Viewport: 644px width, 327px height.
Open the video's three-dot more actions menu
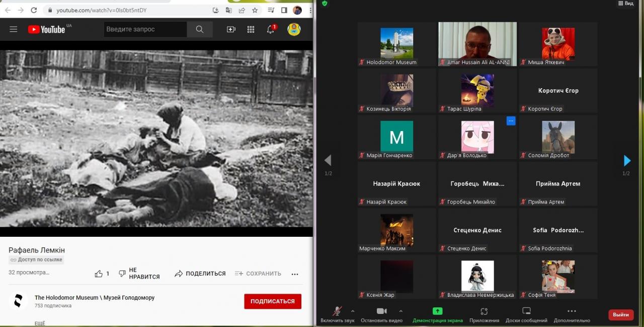295,274
